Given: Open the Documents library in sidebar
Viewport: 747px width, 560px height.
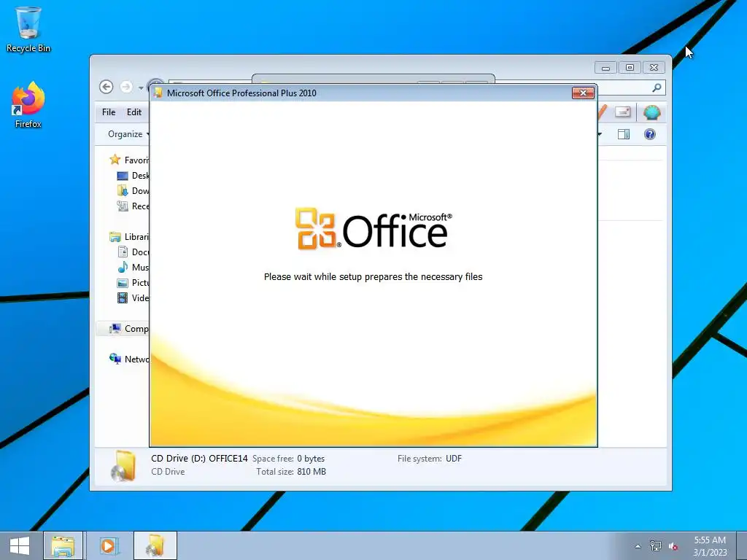Looking at the screenshot, I should point(133,252).
